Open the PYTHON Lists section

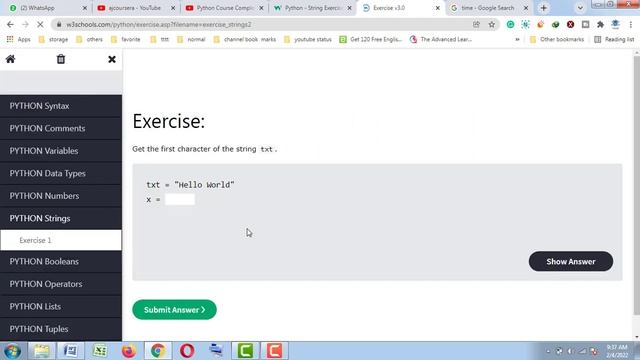point(61,307)
